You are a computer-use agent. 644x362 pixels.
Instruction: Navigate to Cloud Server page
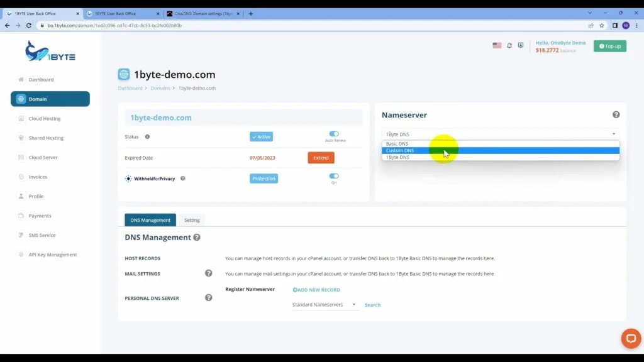coord(43,158)
